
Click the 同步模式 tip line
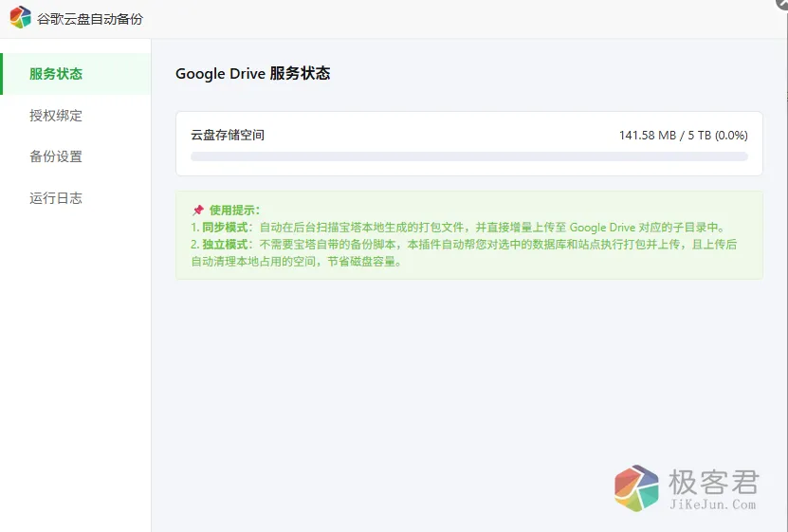point(459,228)
